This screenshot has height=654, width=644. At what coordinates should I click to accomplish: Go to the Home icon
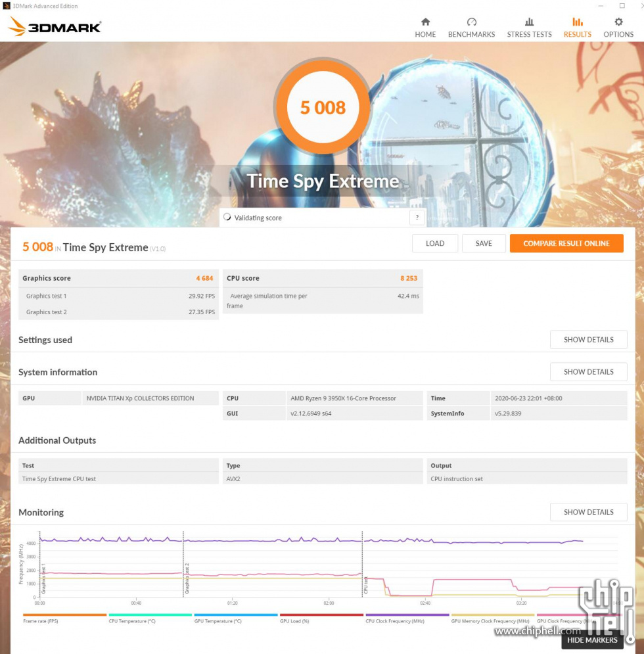pyautogui.click(x=425, y=22)
